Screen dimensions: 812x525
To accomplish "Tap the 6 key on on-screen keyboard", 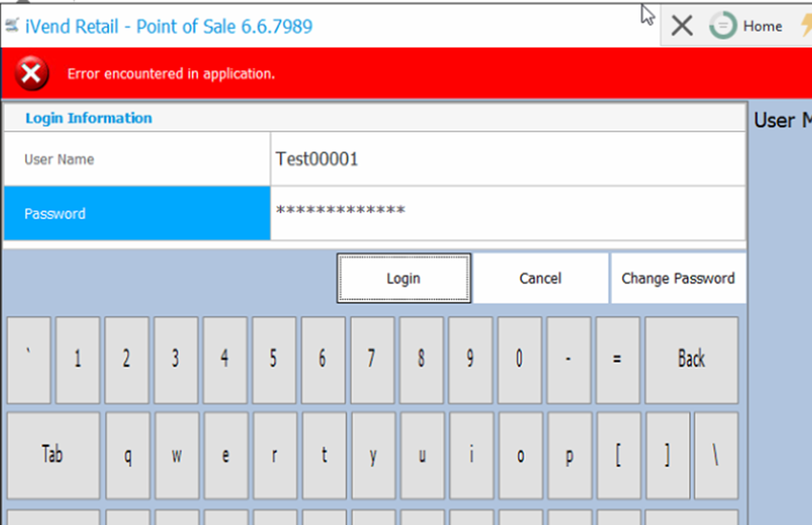I will coord(323,360).
